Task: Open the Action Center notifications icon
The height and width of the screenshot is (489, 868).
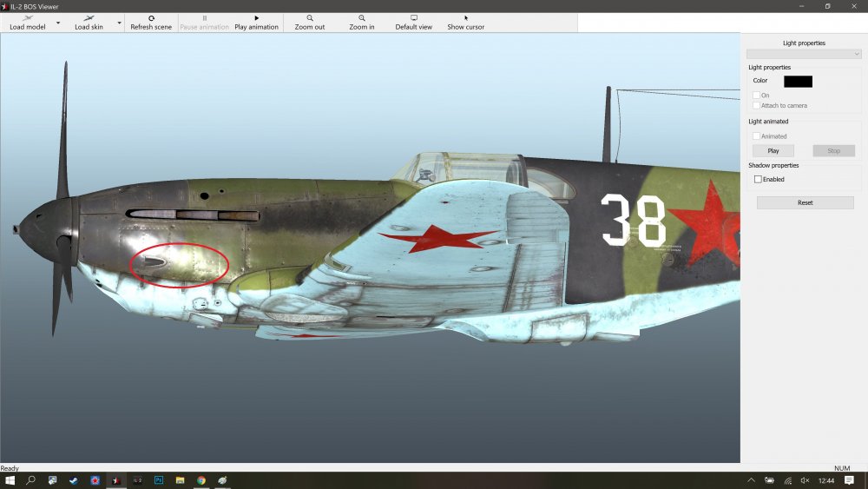Action: coord(849,480)
